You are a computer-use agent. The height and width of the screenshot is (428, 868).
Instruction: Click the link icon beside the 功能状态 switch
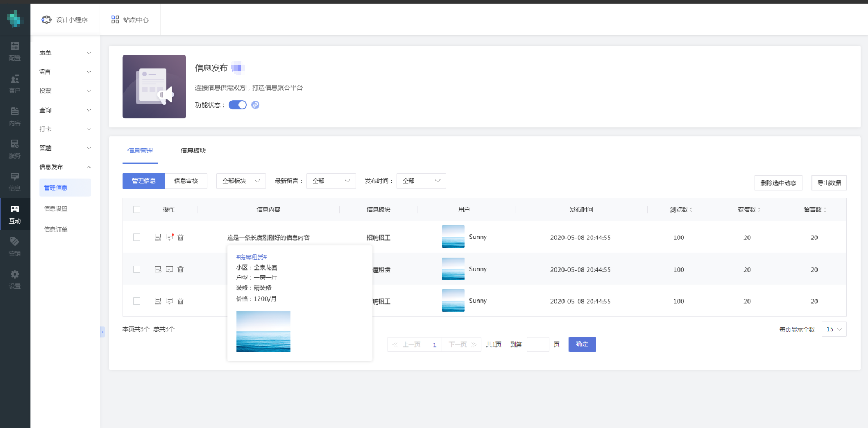coord(255,105)
